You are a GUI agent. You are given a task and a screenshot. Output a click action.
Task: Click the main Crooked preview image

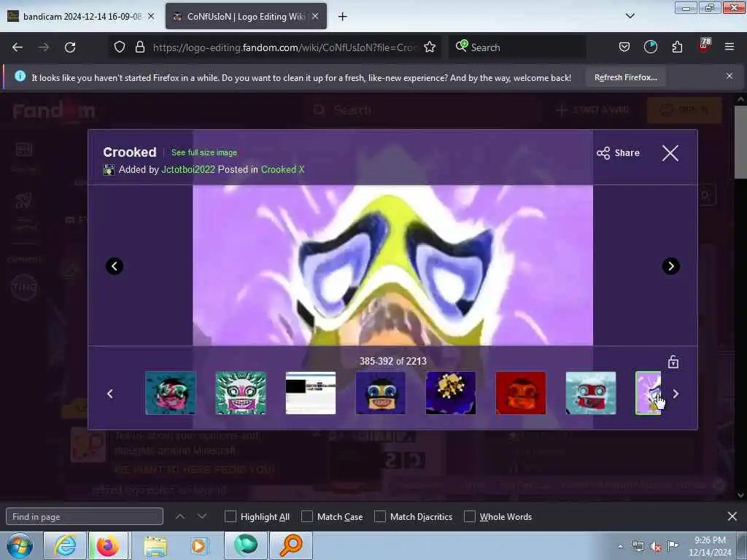point(392,265)
